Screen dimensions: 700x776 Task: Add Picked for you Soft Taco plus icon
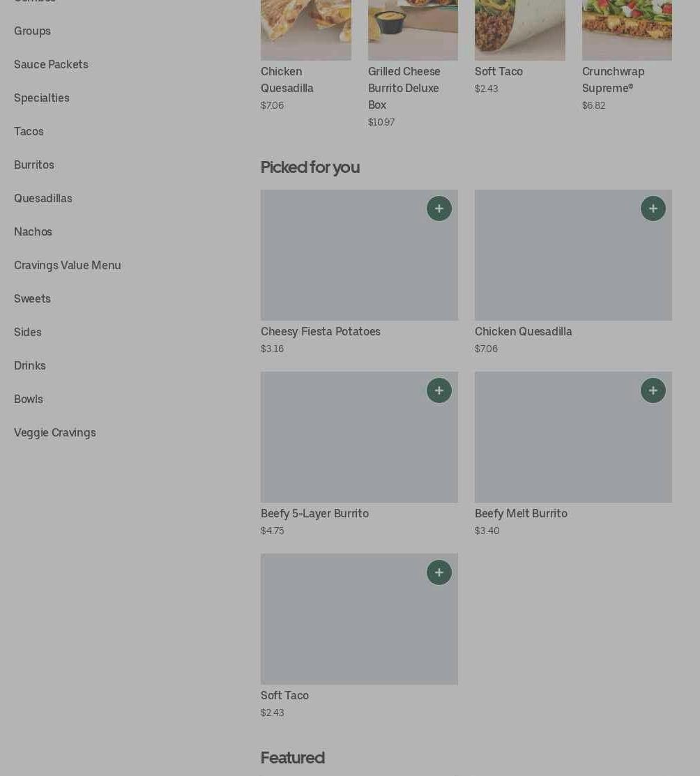click(439, 572)
